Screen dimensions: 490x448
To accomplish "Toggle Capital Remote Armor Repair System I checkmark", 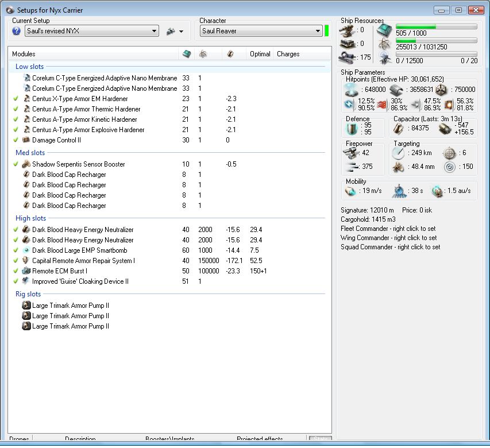I will (x=16, y=261).
